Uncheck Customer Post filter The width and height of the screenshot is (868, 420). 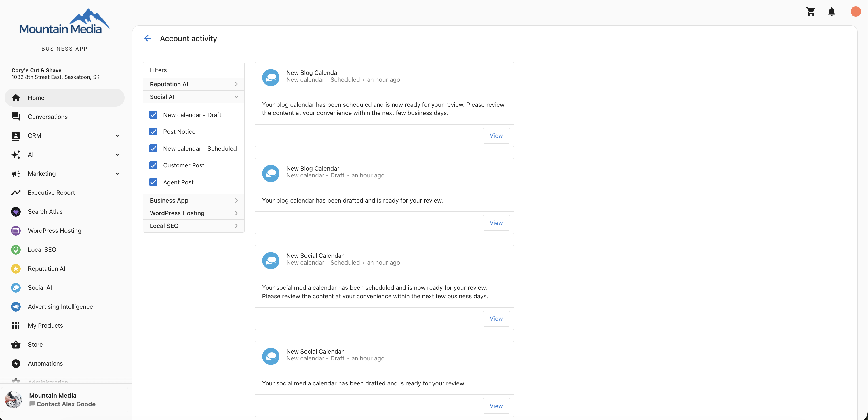[x=153, y=165]
